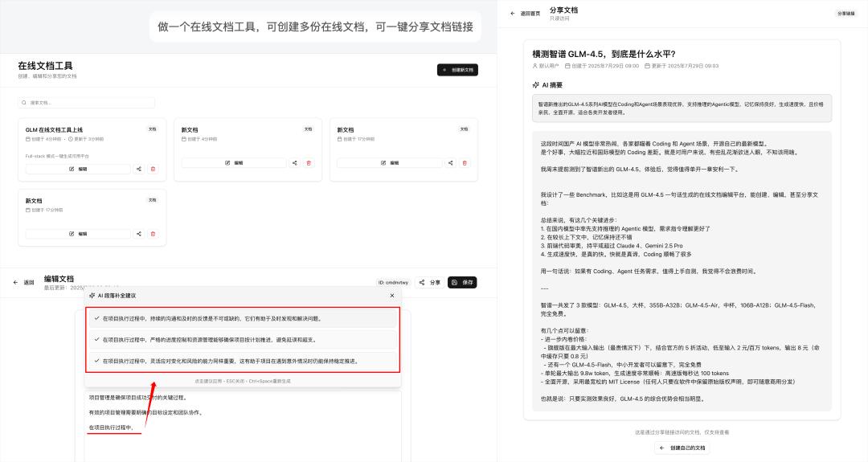Click the AI sparkle icon in suggestion popup
Image resolution: width=868 pixels, height=462 pixels.
pos(92,296)
